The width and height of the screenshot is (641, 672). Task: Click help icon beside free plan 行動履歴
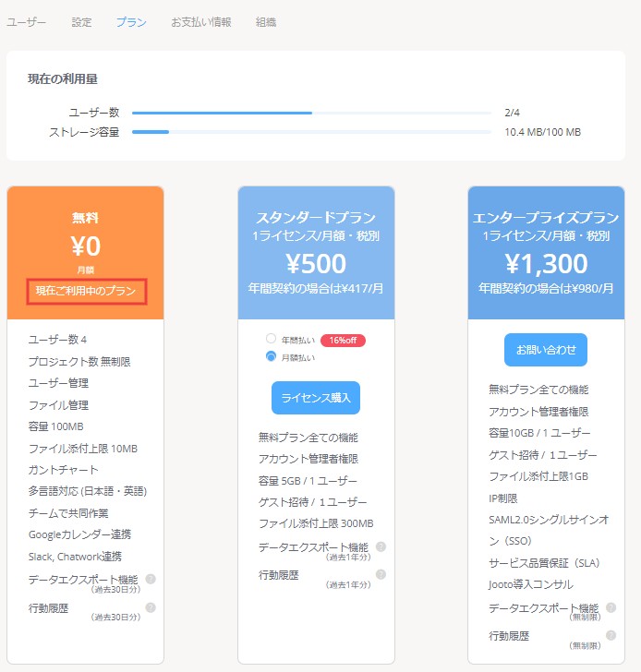point(151,607)
